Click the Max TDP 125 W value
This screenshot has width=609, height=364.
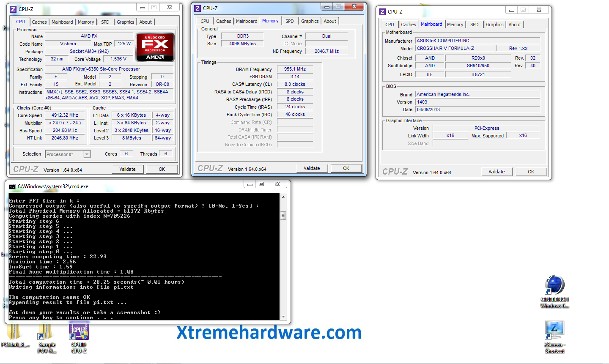[124, 44]
